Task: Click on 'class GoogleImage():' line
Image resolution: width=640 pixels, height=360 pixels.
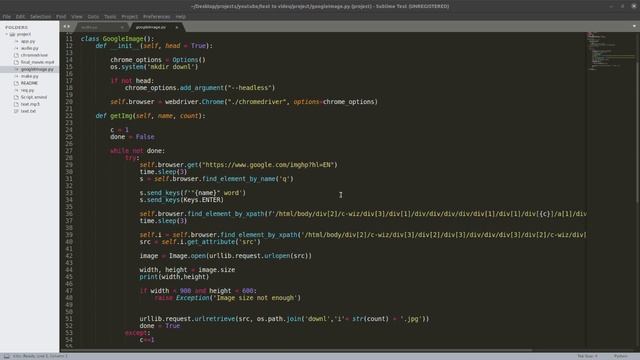Action: pos(118,39)
